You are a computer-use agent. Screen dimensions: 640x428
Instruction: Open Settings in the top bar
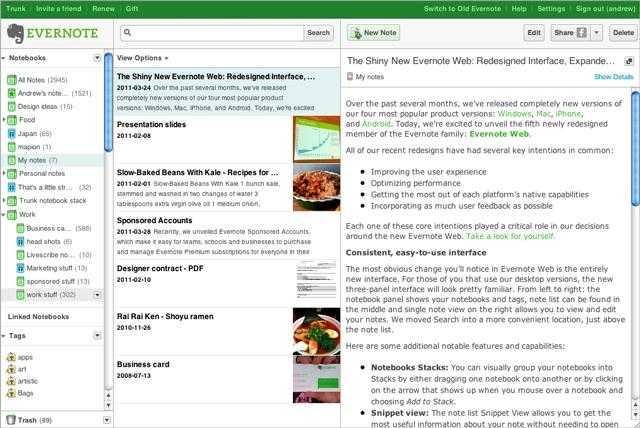tap(551, 9)
